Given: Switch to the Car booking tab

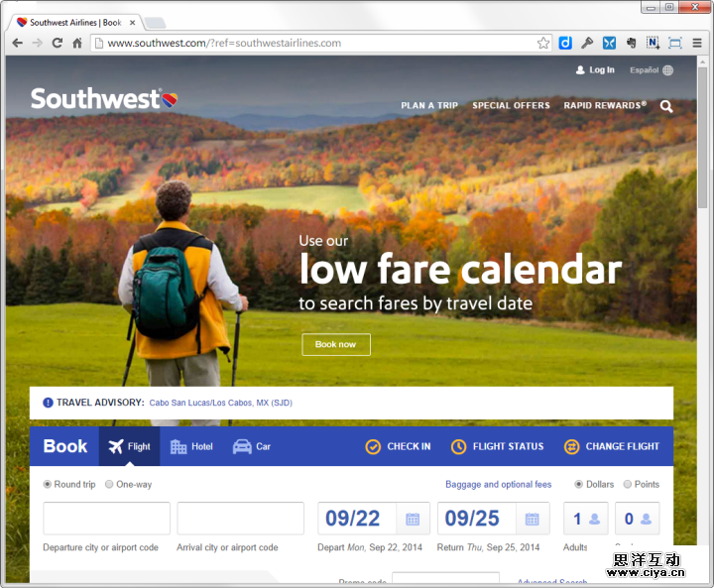Looking at the screenshot, I should click(252, 447).
